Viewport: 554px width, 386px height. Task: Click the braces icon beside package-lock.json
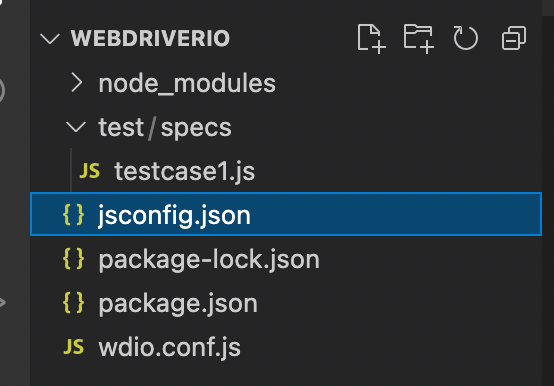73,259
